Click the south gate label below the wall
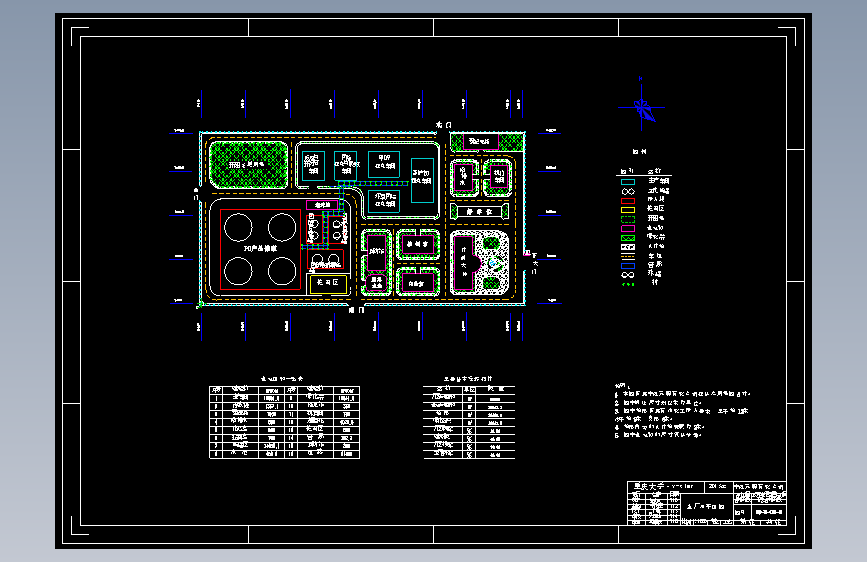 pyautogui.click(x=357, y=310)
